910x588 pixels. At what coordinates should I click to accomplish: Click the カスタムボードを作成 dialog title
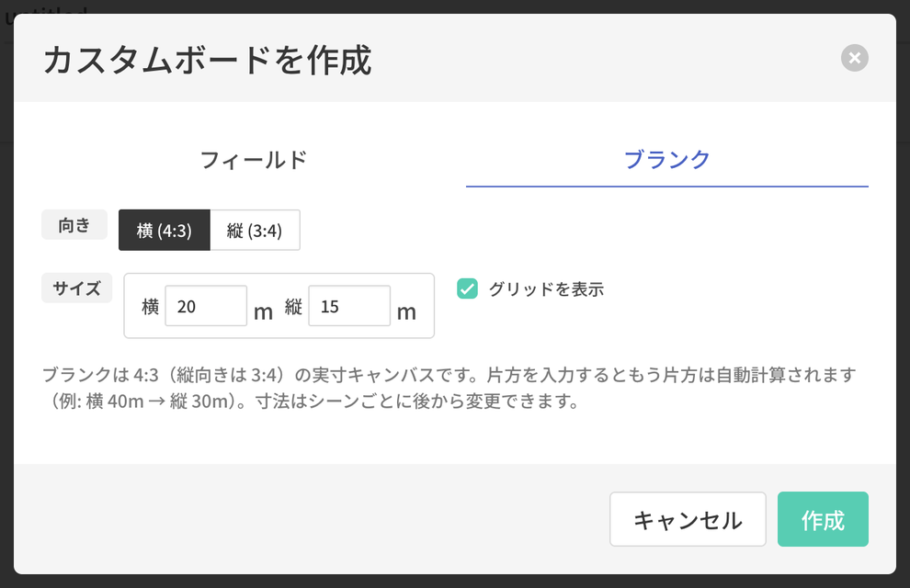coord(207,60)
